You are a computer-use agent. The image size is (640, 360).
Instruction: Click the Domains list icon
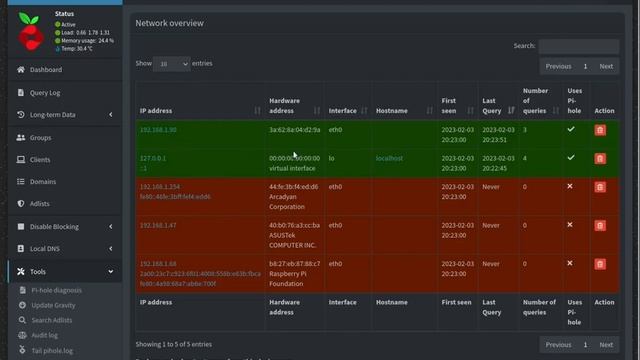(21, 182)
